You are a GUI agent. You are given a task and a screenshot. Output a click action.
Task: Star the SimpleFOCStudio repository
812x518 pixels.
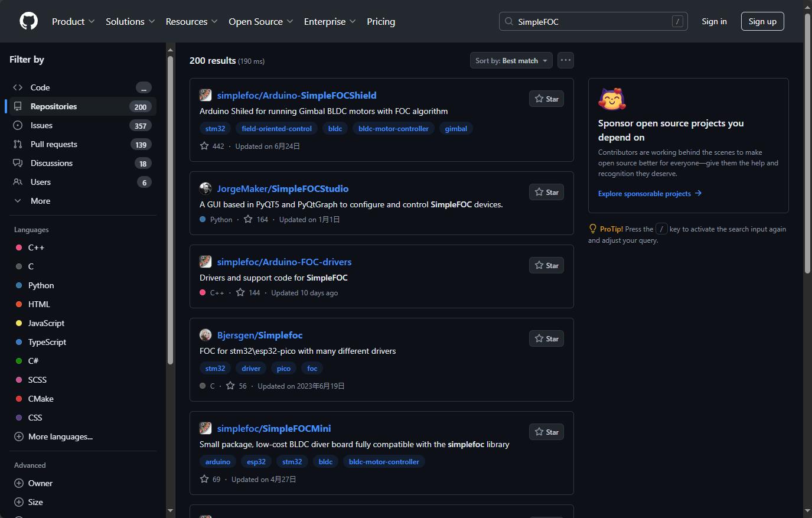click(546, 192)
